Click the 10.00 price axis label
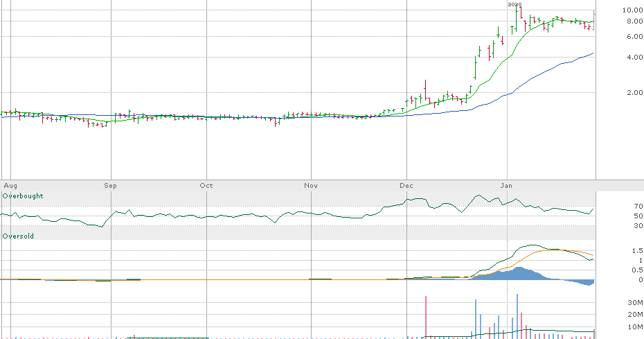 pos(632,10)
